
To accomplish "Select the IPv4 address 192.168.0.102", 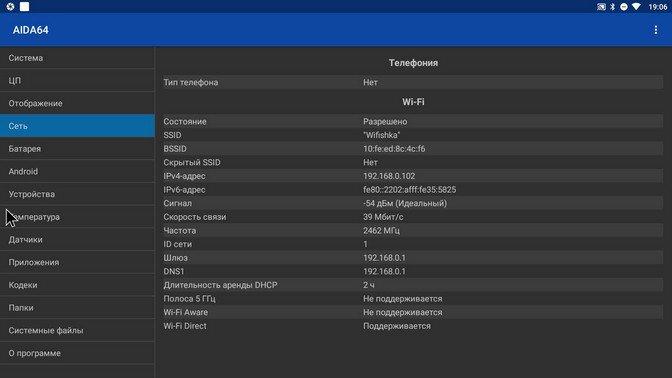I will tap(389, 176).
